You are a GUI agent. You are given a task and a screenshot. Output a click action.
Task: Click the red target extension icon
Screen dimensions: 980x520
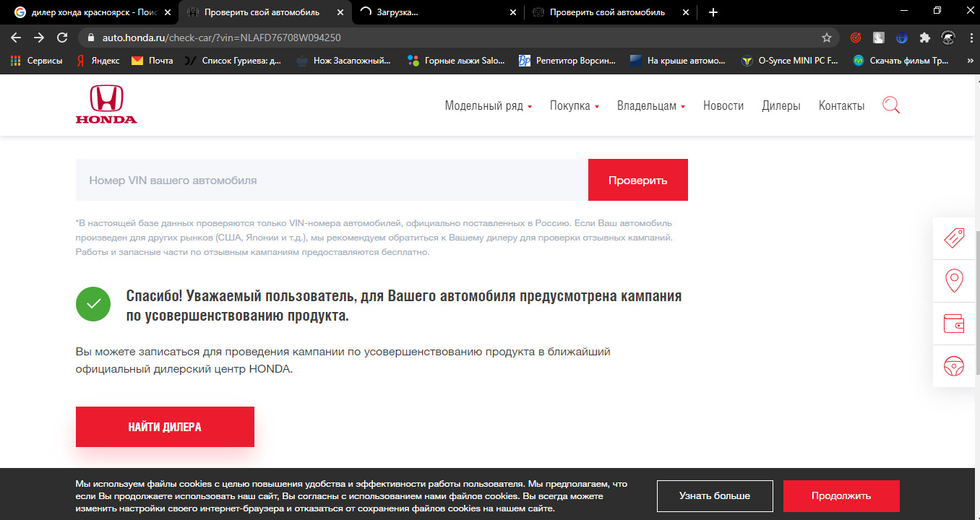point(856,38)
